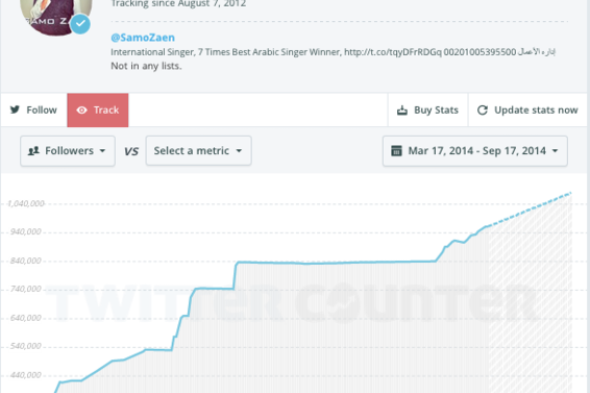The width and height of the screenshot is (590, 393).
Task: Click the 940,000 axis label
Action: (26, 232)
